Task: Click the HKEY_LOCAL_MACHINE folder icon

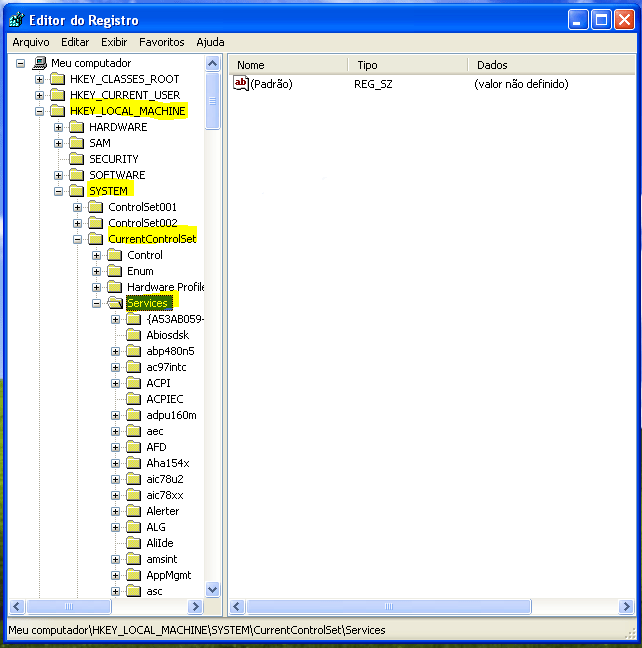Action: click(x=57, y=111)
